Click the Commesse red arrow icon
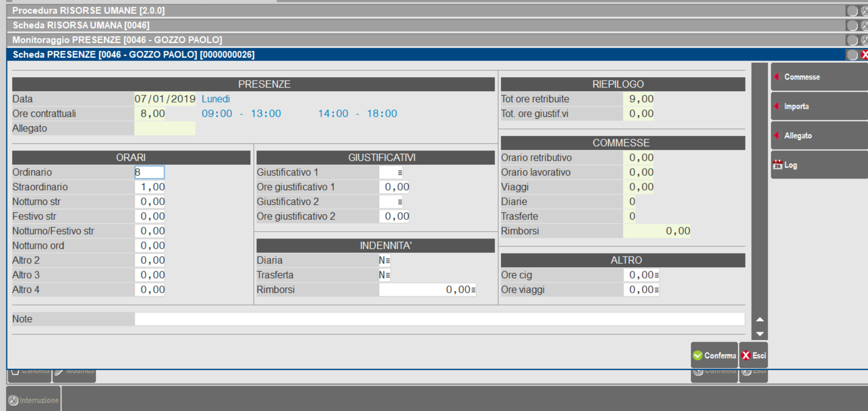 [777, 77]
